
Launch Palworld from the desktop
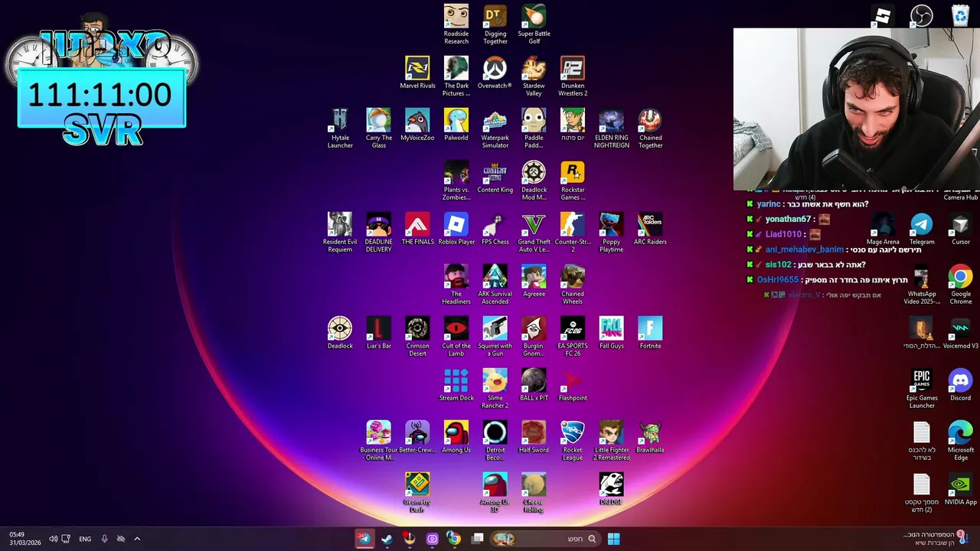coord(456,126)
